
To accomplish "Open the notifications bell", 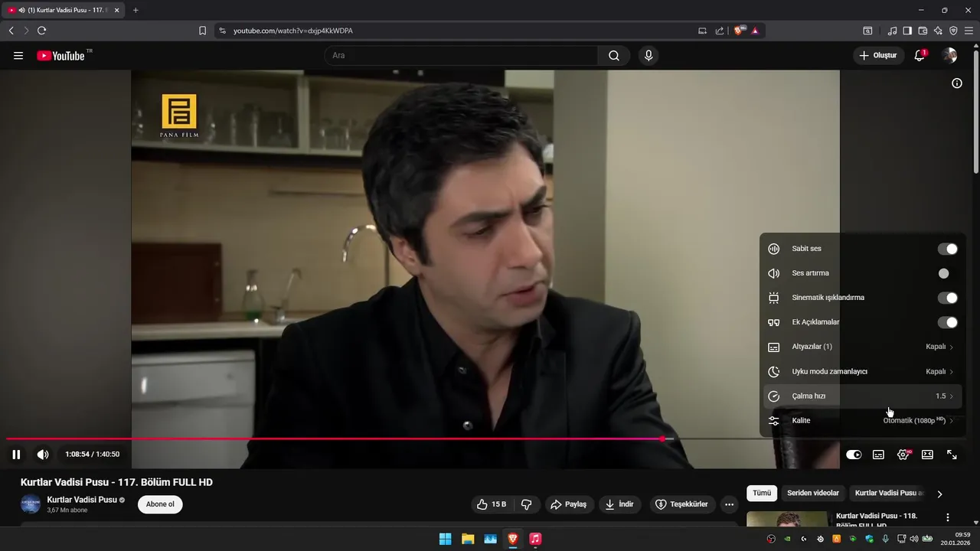I will click(x=920, y=56).
